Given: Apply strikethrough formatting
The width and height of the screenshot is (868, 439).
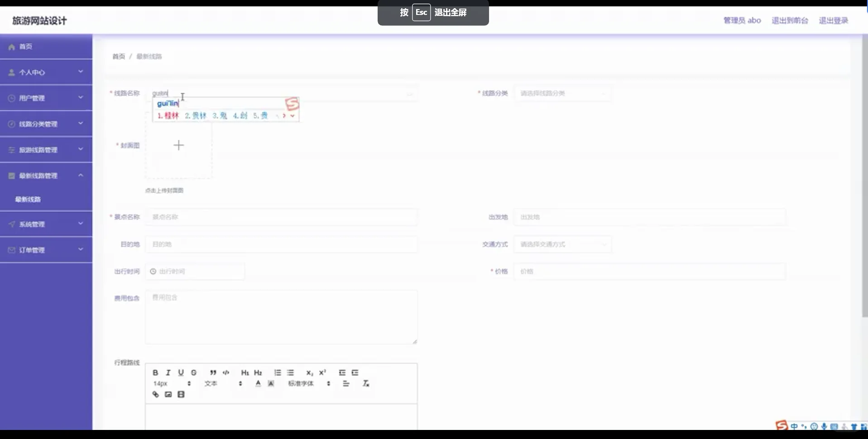Looking at the screenshot, I should click(193, 372).
